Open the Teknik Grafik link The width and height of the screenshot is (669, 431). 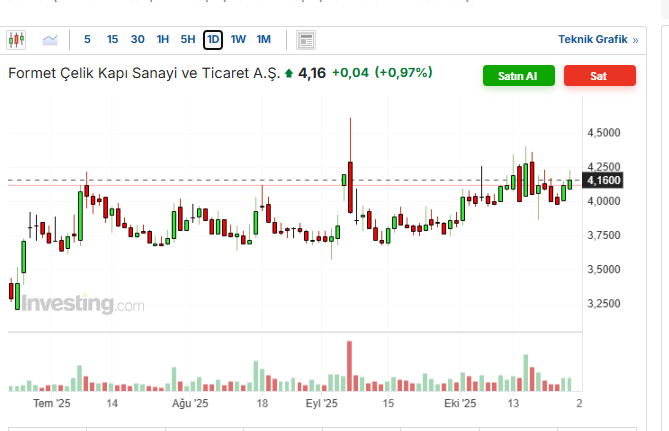pos(598,40)
